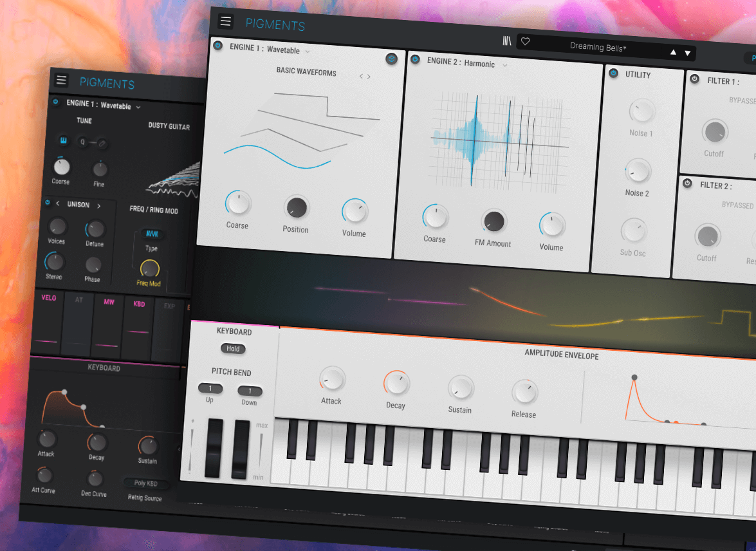
Task: Click the Amplitude Envelope Sustain knob
Action: click(x=461, y=388)
